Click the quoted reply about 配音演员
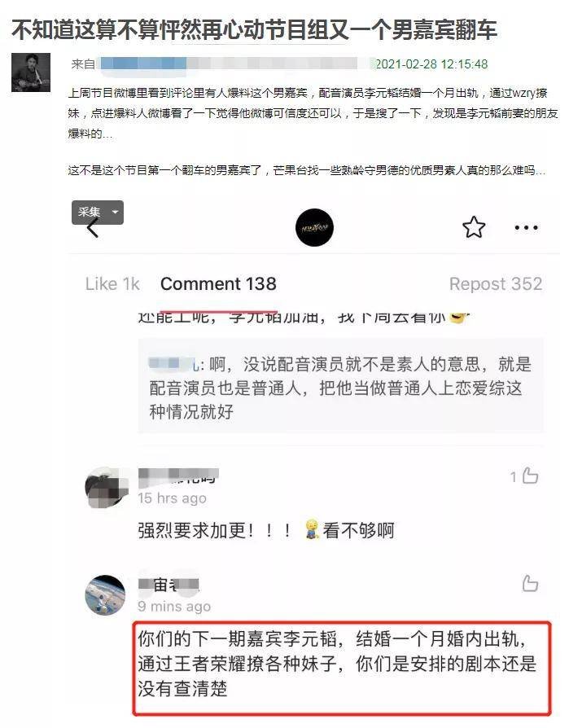582x728 pixels. click(341, 387)
